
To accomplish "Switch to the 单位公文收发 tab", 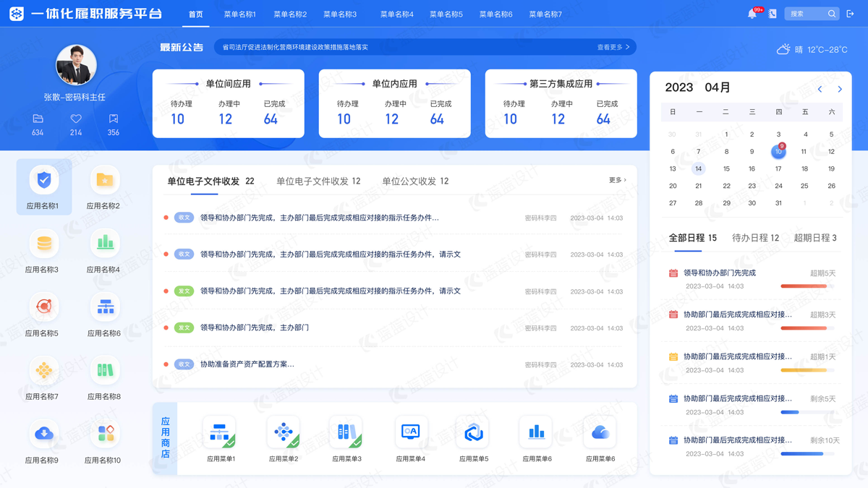I will click(x=414, y=181).
